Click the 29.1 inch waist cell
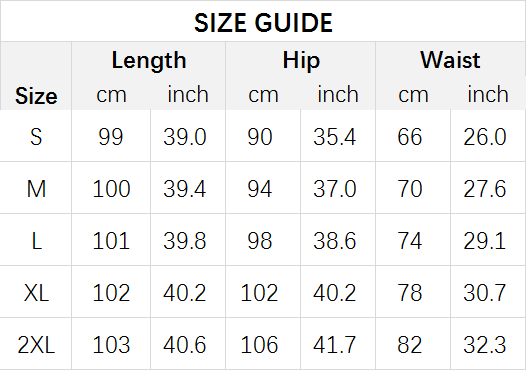The width and height of the screenshot is (527, 371). point(484,241)
